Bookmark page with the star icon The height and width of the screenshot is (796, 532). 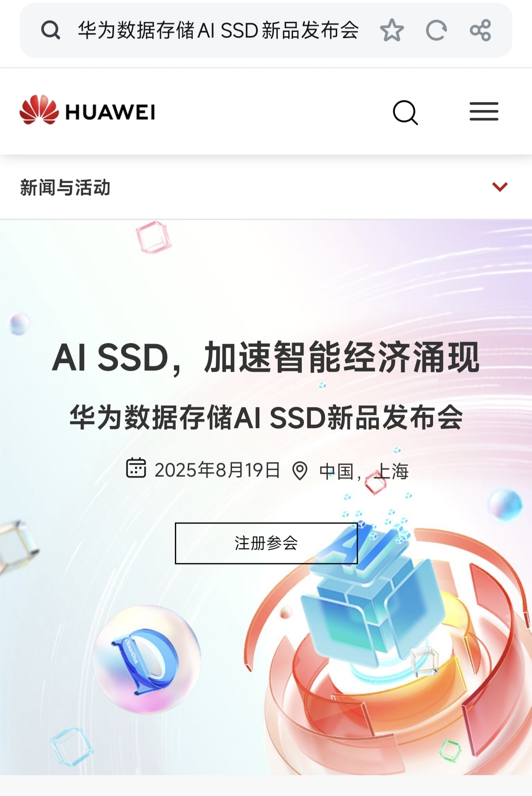(392, 30)
